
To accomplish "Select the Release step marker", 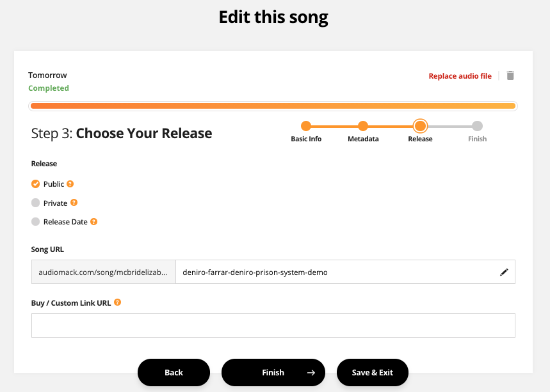I will click(420, 126).
